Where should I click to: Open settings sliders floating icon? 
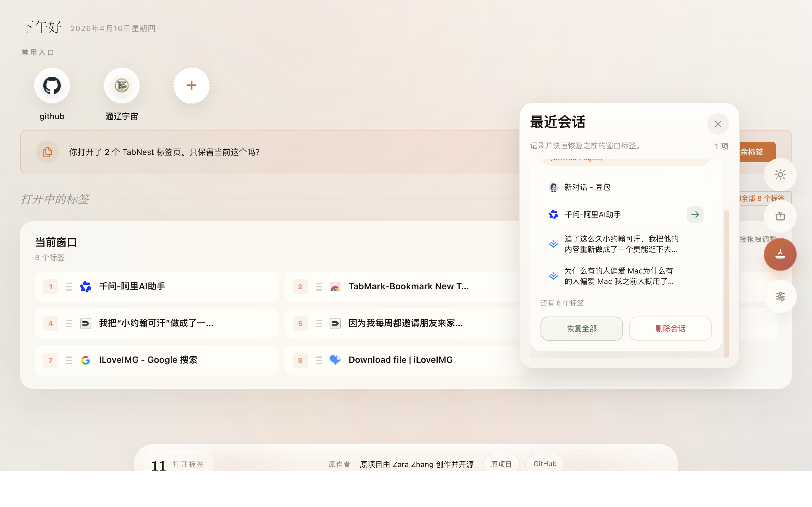coord(780,296)
